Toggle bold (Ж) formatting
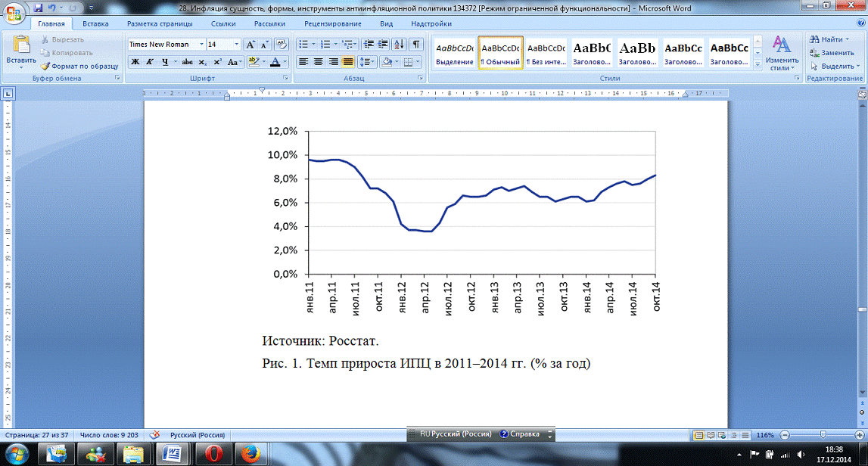Viewport: 868px width, 466px height. (x=135, y=62)
